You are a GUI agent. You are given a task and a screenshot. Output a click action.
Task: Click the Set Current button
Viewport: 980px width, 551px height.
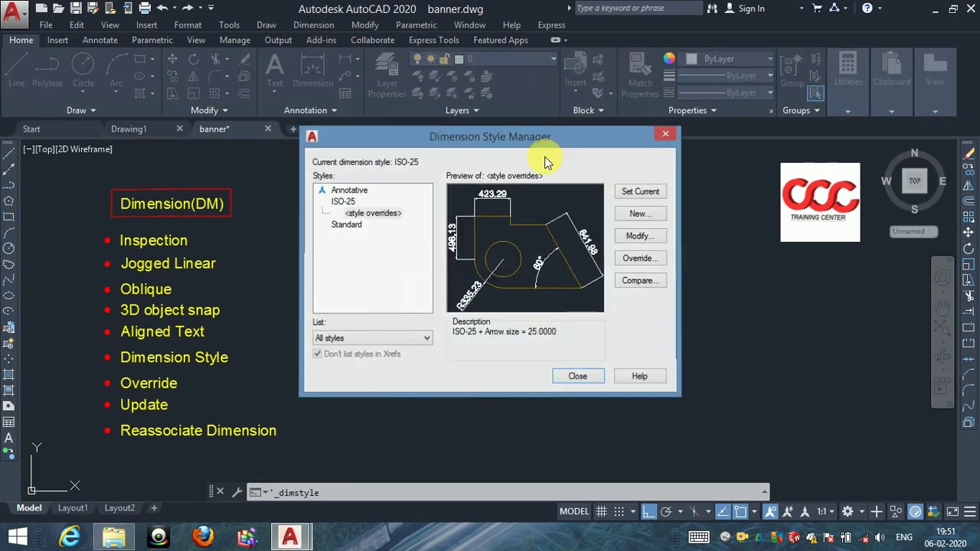click(x=640, y=191)
